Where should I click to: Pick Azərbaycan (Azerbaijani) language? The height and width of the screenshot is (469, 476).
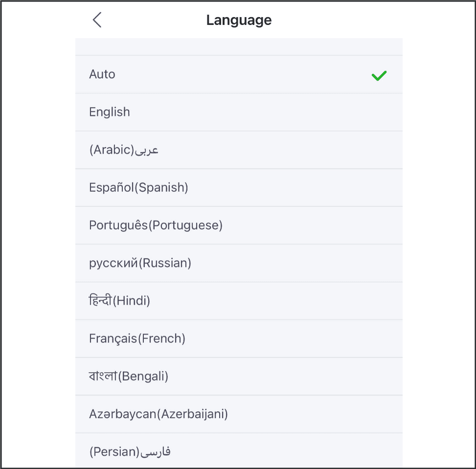(239, 414)
